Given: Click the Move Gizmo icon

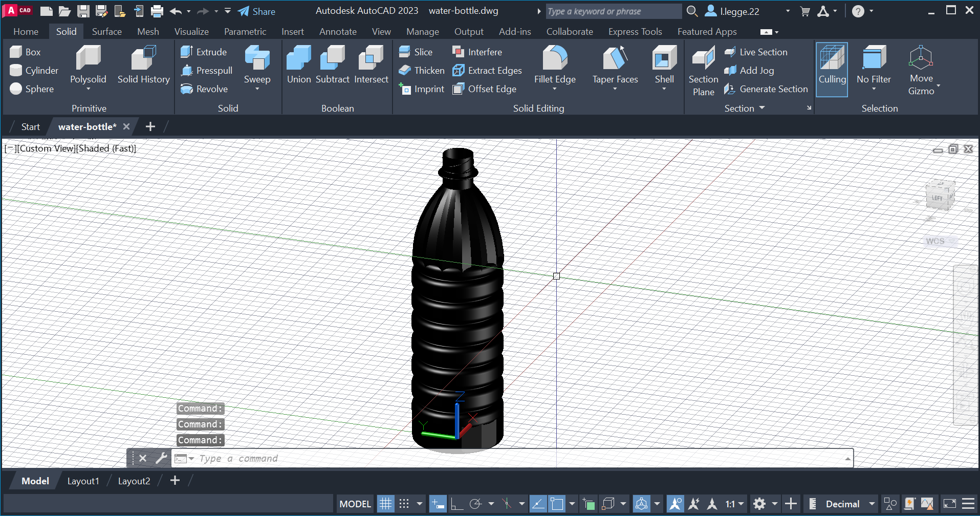Looking at the screenshot, I should [x=921, y=57].
